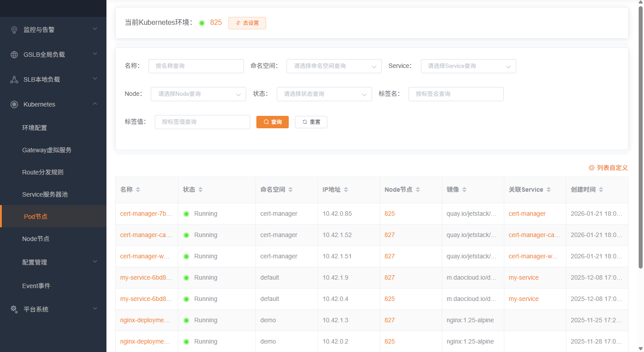The width and height of the screenshot is (644, 352).
Task: Open the 命名空间 namespace dropdown
Action: coord(334,66)
